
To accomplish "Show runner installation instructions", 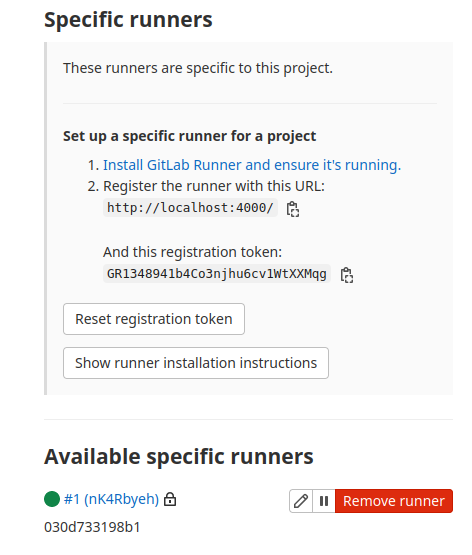I will 196,363.
